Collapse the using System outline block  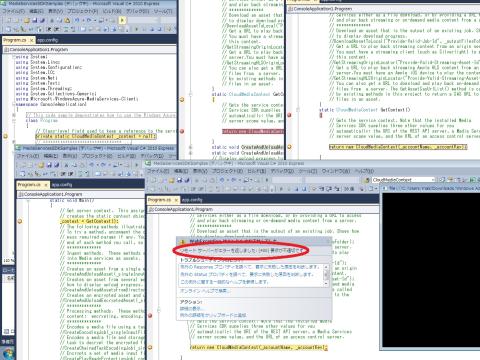tap(14, 57)
